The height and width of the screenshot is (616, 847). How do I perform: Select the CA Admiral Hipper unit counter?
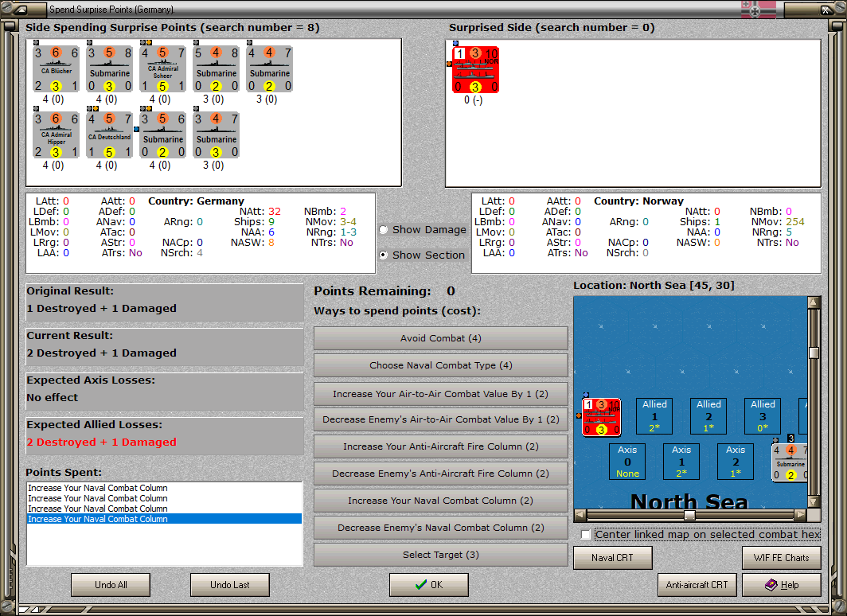(57, 135)
